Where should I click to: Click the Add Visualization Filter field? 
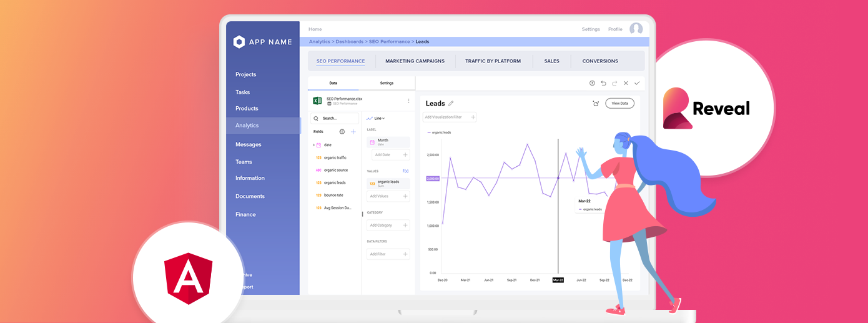[450, 117]
